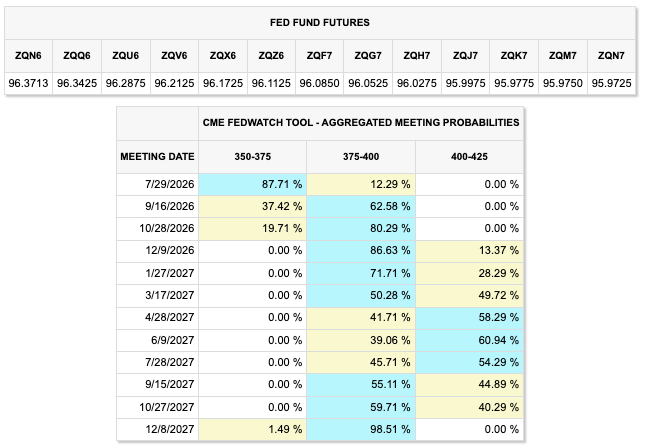
Task: Click the 95.9775 price value
Action: [514, 83]
